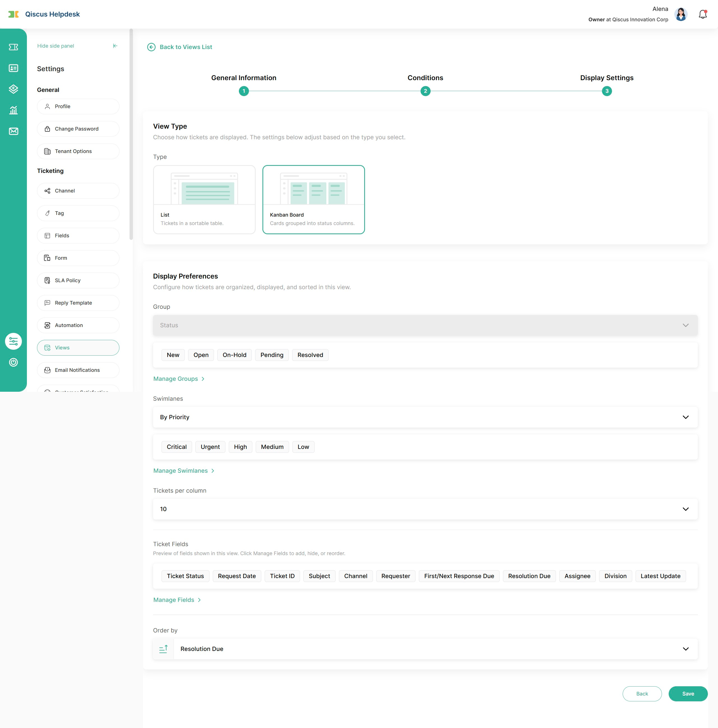Go to step 1 circle in stepper
The image size is (718, 728).
(244, 91)
